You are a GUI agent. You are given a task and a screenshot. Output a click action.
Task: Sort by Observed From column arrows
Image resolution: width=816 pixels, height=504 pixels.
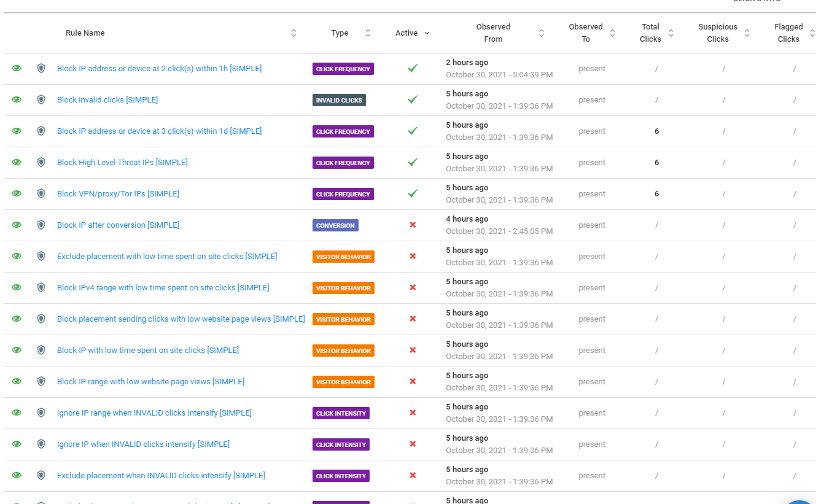542,33
